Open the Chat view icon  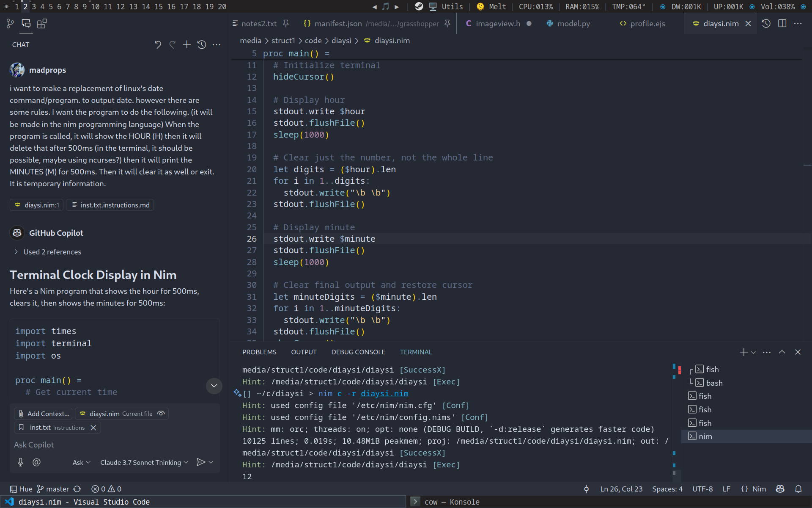[x=26, y=24]
